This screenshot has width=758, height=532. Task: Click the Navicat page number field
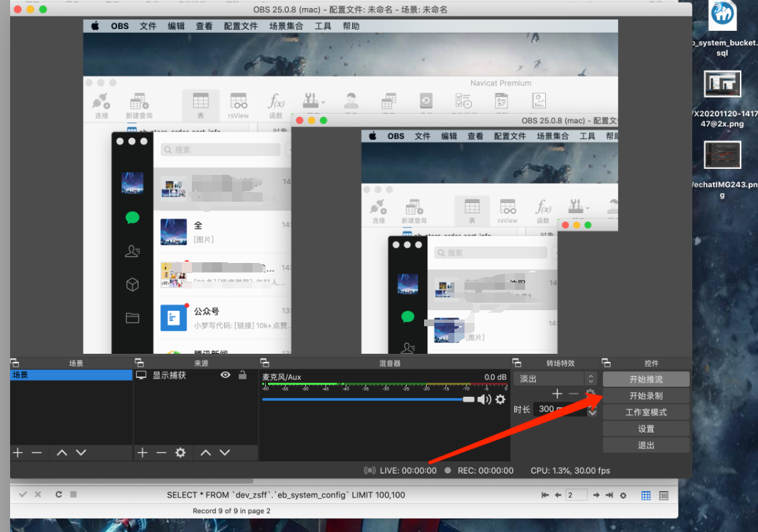point(576,495)
